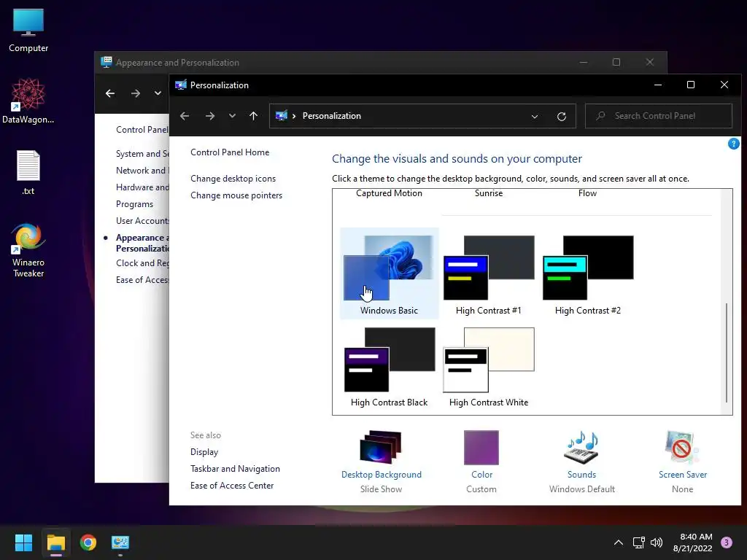This screenshot has height=560, width=747.
Task: Open the Display link under See also
Action: (204, 452)
